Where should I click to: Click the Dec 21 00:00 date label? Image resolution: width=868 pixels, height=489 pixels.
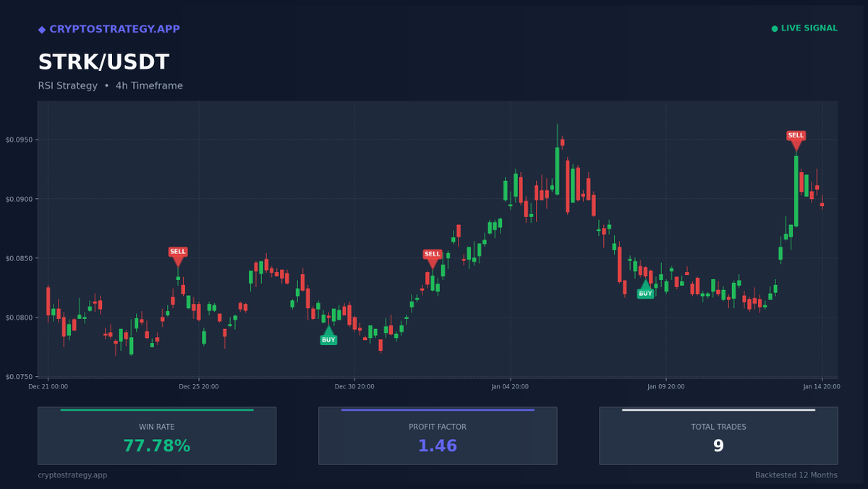[x=48, y=387]
